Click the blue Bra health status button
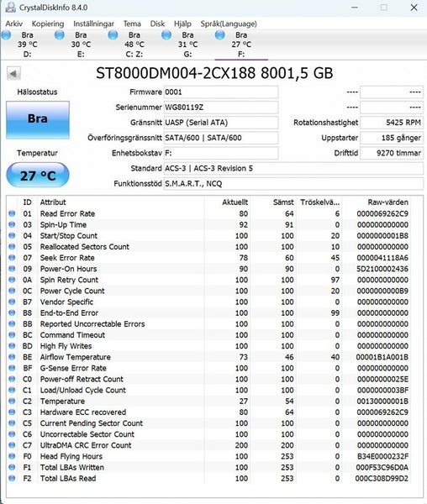Viewport: 427px width, 504px height. coord(38,120)
